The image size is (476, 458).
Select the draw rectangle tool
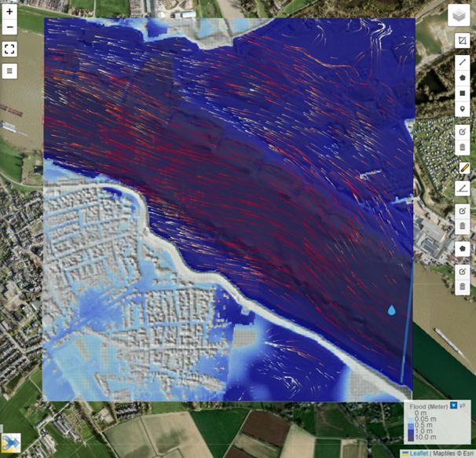[462, 93]
